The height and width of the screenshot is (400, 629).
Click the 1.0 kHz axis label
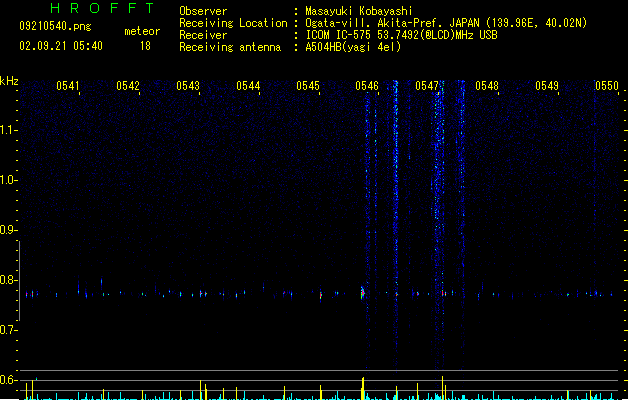pos(8,180)
